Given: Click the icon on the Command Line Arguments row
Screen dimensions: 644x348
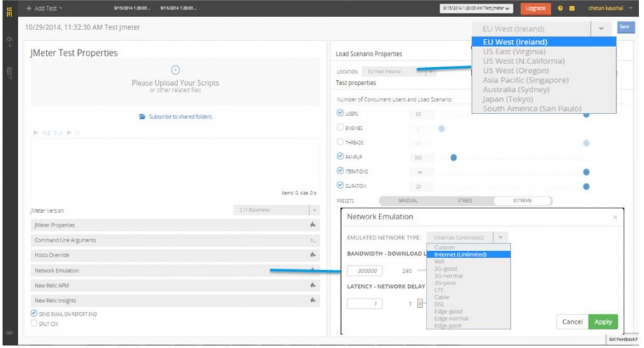Looking at the screenshot, I should 313,240.
